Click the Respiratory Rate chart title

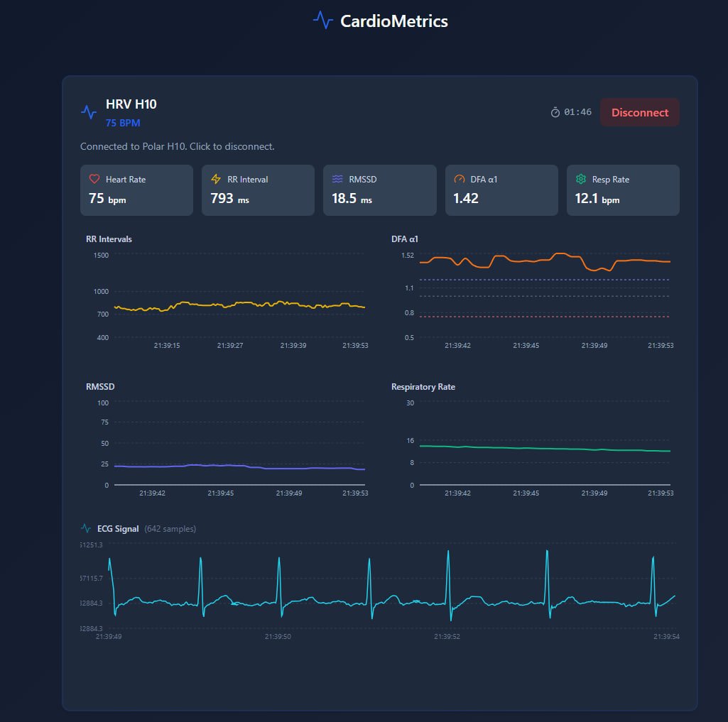coord(423,386)
